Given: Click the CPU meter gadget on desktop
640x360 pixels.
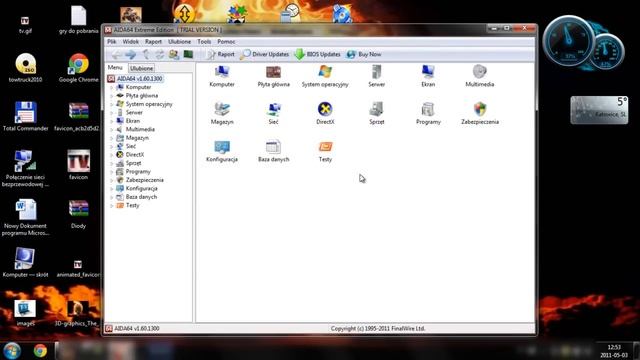Looking at the screenshot, I should 584,43.
